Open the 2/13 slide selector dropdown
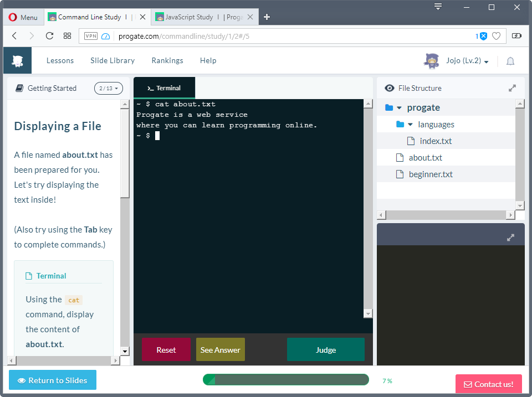This screenshot has width=532, height=397. [x=108, y=88]
